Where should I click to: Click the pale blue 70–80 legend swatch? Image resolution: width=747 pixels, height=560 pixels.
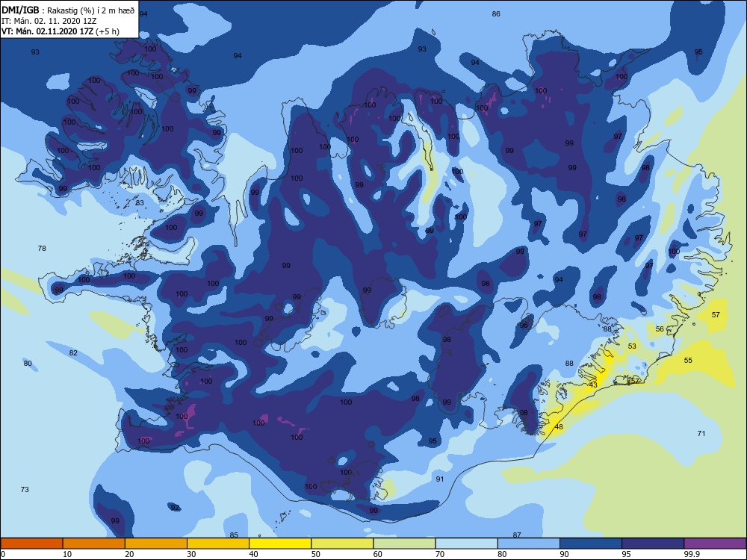(x=467, y=544)
